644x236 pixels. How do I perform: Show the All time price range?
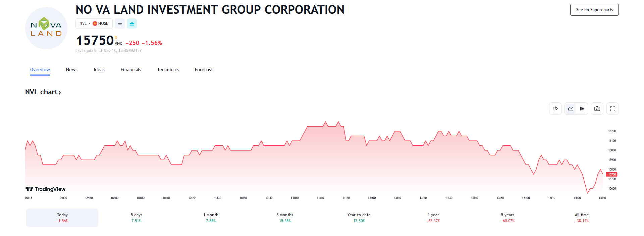[582, 218]
